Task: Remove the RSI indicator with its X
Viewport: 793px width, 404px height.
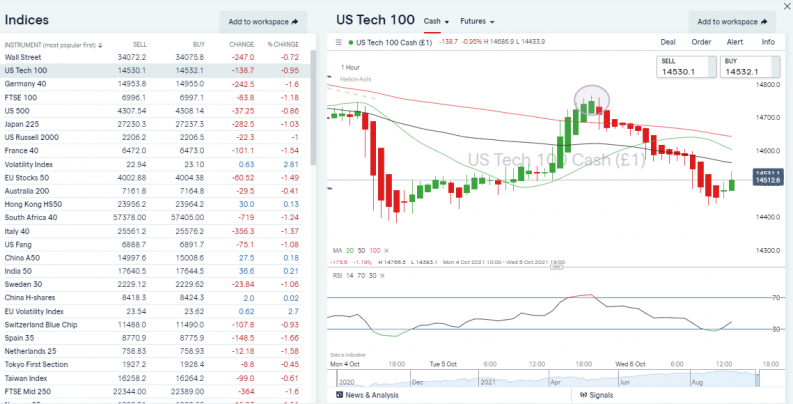Action: point(382,275)
